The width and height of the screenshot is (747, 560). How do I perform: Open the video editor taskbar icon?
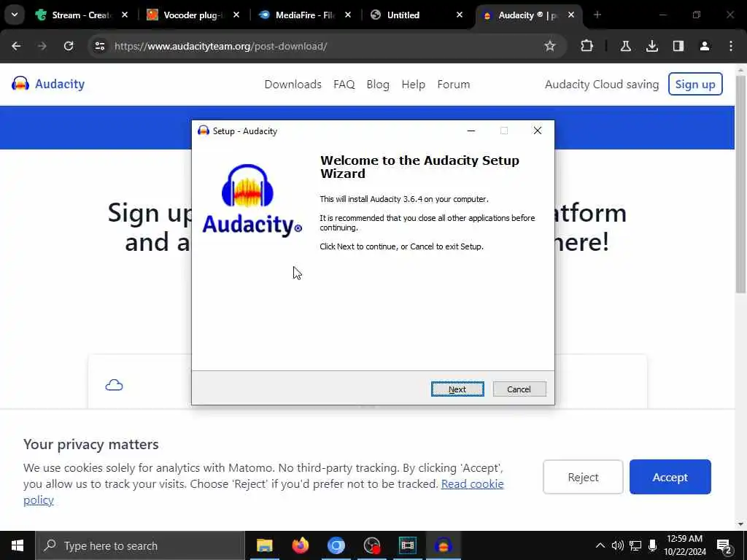[x=407, y=545]
